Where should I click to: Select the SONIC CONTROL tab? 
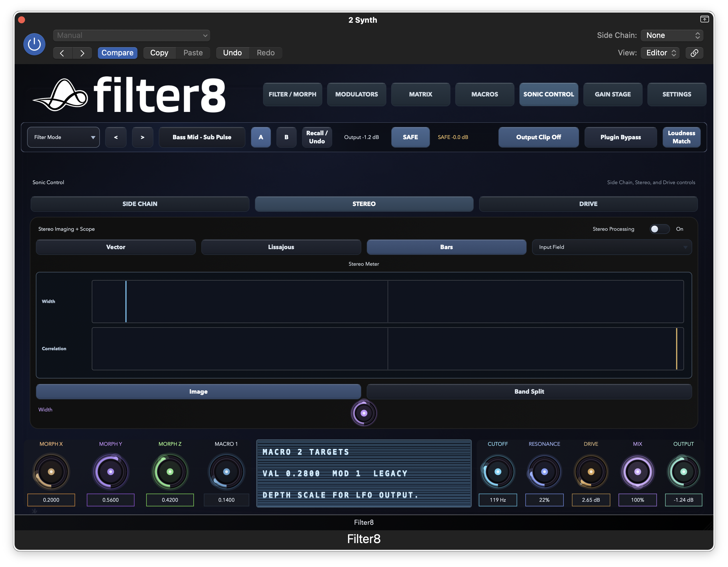[x=549, y=94]
